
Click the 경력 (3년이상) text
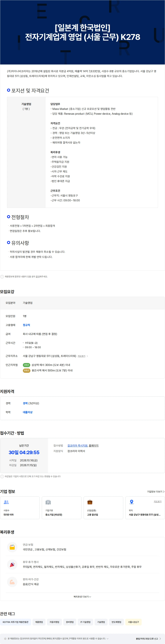pos(31,403)
